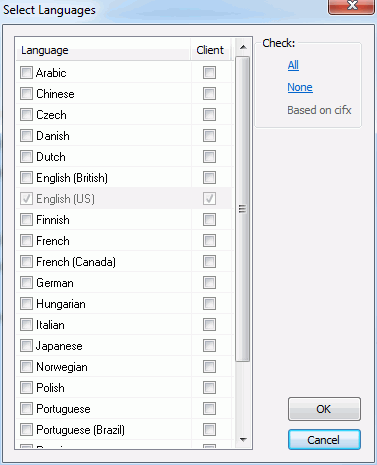Confirm selection with the OK button
The width and height of the screenshot is (377, 465).
(324, 409)
